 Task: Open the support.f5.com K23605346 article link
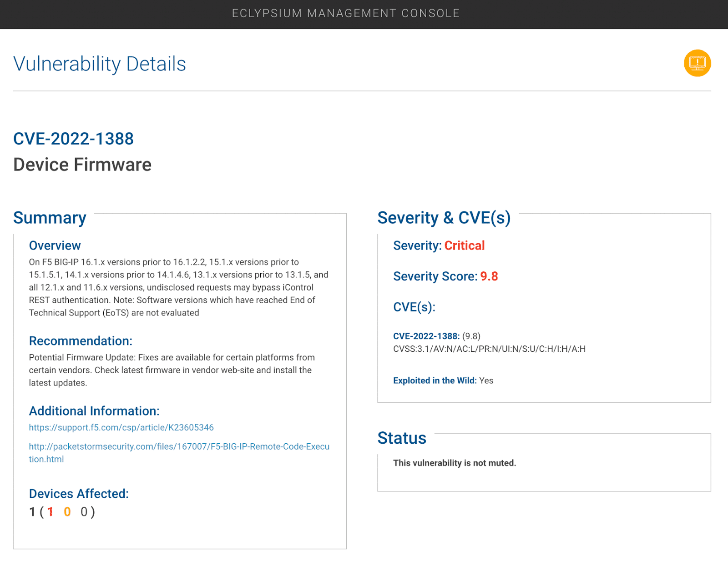(121, 427)
